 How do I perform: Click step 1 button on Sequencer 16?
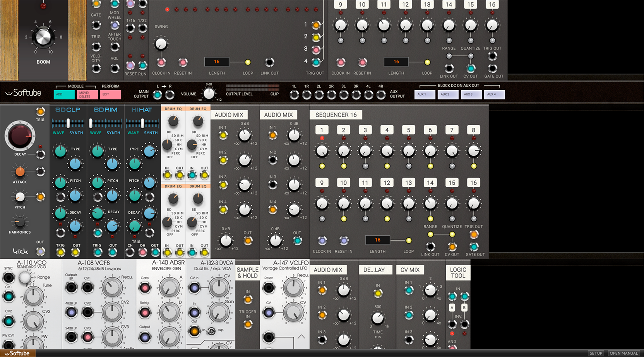[322, 130]
